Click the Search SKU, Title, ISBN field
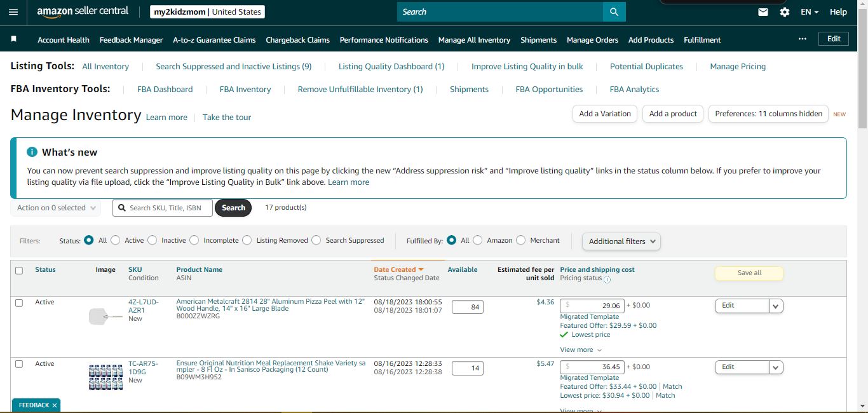The width and height of the screenshot is (868, 413). pyautogui.click(x=163, y=208)
